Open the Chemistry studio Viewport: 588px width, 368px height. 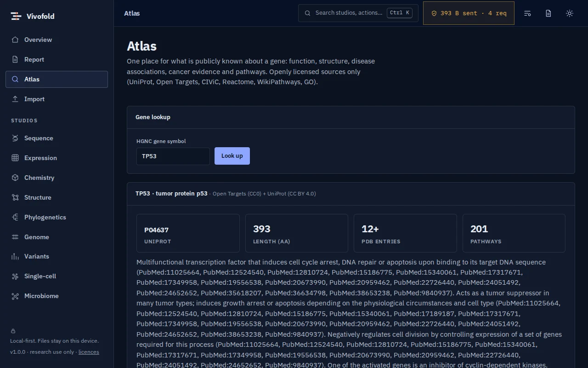57,178
